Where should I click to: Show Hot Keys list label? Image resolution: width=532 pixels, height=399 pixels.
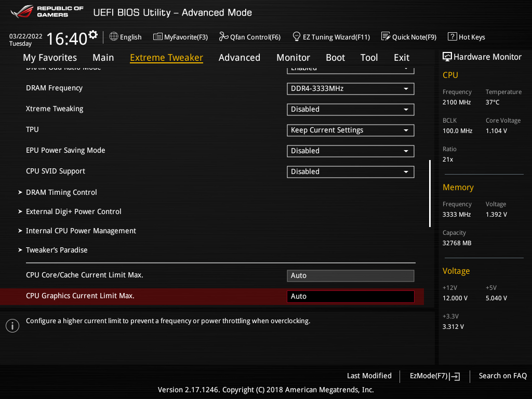(472, 37)
